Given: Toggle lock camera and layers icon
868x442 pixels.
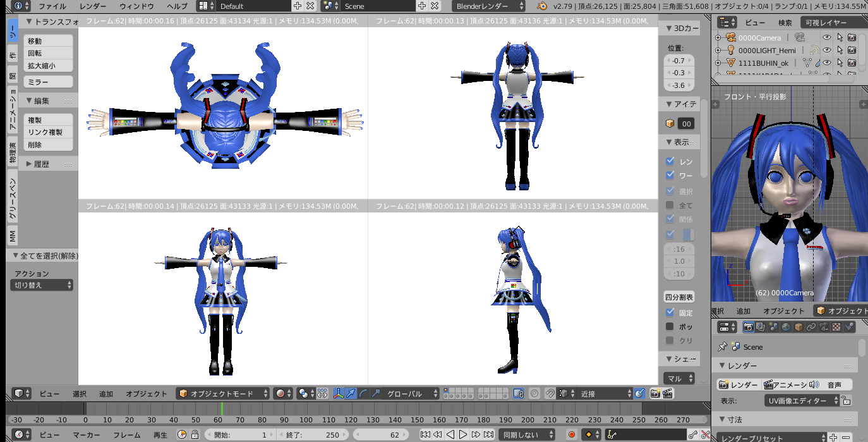Looking at the screenshot, I should (x=519, y=393).
